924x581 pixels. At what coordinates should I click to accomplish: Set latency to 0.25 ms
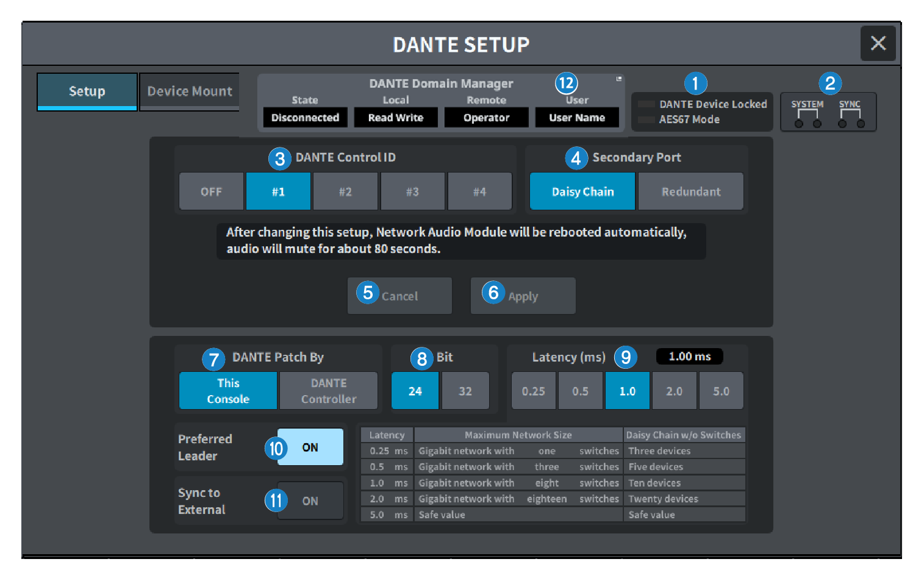[x=533, y=391]
